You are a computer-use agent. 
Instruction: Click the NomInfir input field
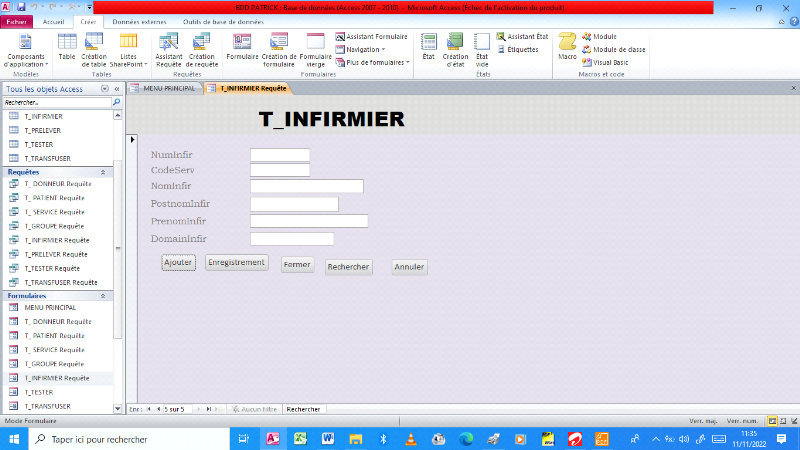pos(307,186)
